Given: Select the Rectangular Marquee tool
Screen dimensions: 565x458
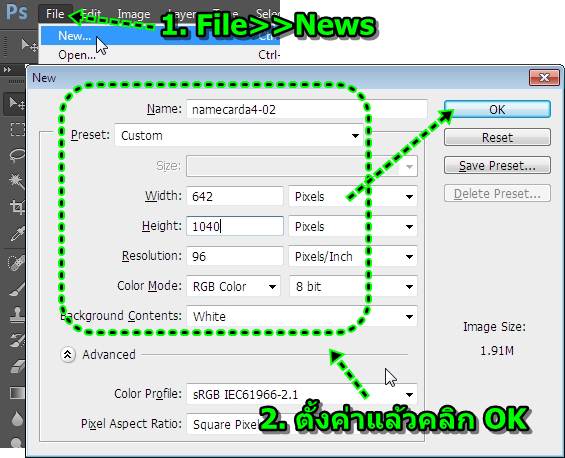Looking at the screenshot, I should [17, 129].
